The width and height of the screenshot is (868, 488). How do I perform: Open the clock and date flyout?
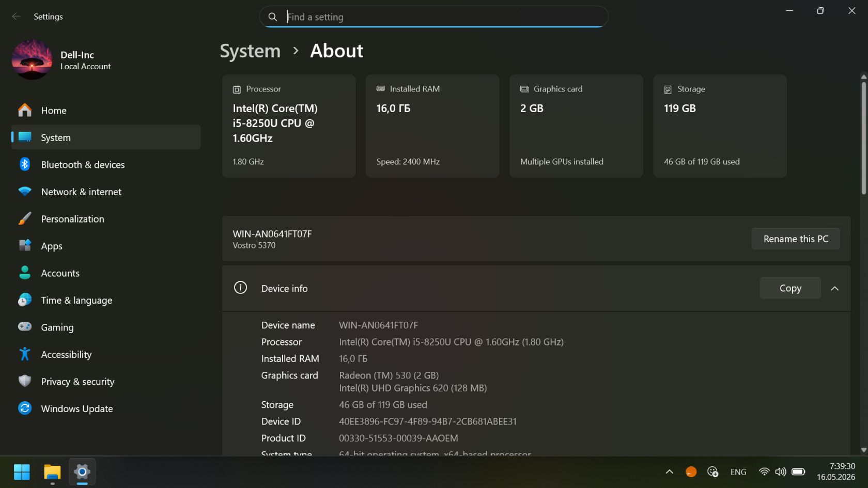point(835,471)
